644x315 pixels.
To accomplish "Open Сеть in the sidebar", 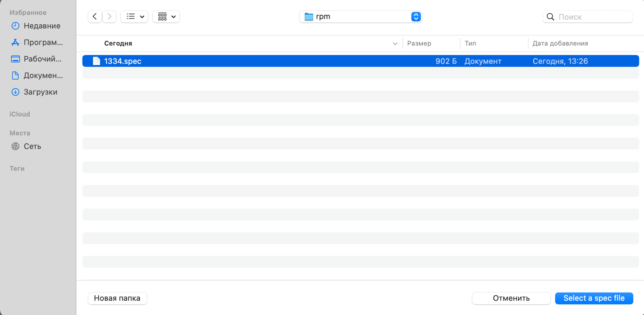I will (x=32, y=146).
